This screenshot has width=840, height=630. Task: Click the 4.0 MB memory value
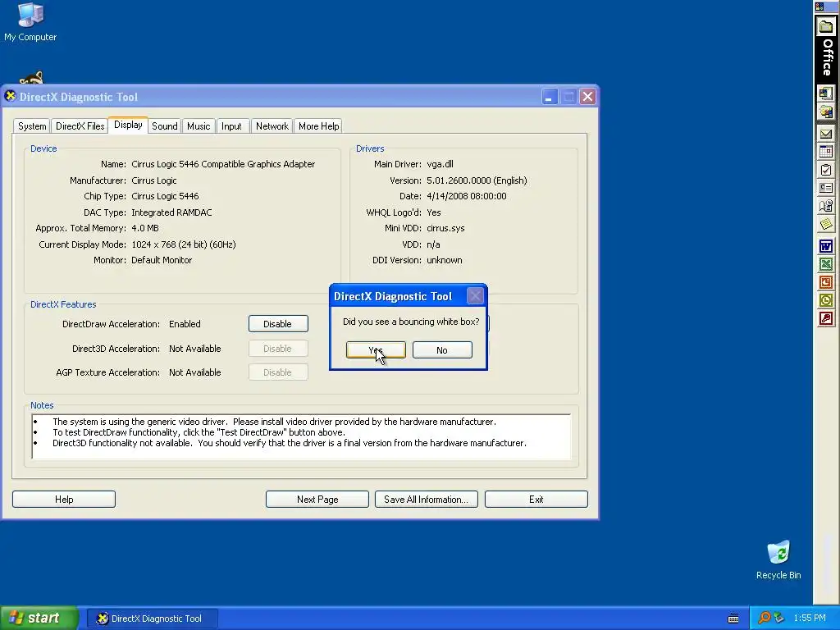coord(145,228)
